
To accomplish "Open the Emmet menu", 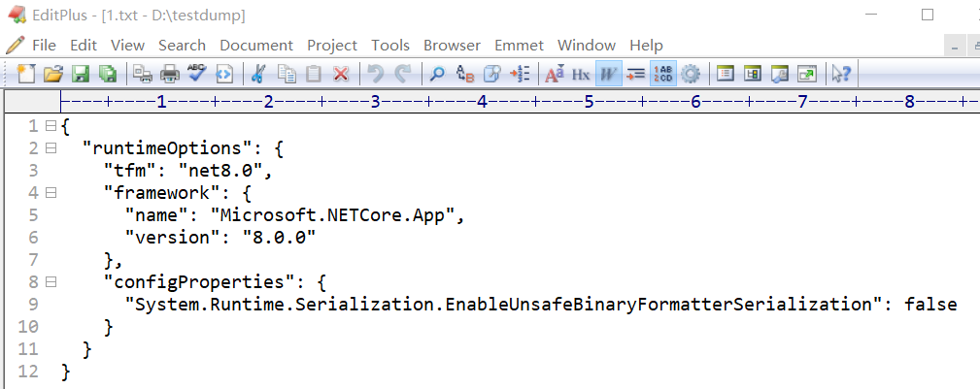I will click(x=519, y=46).
